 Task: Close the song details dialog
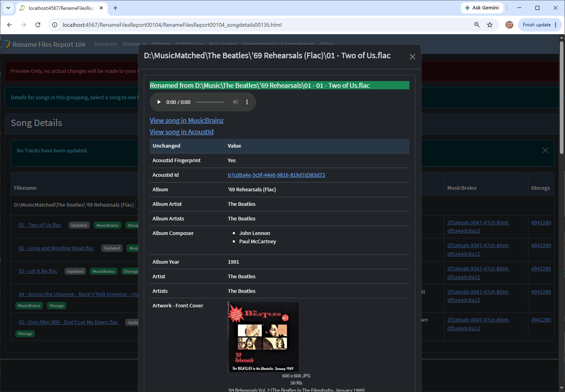(x=413, y=57)
